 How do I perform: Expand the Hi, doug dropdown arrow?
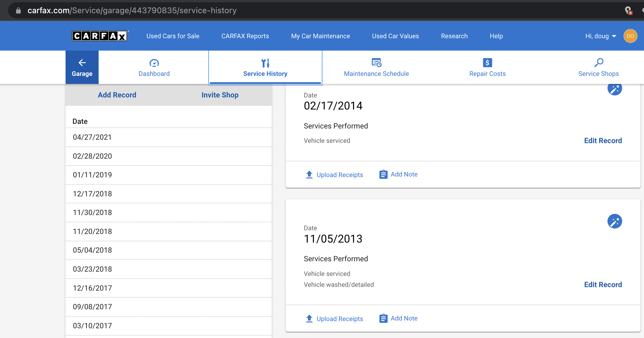tap(614, 36)
